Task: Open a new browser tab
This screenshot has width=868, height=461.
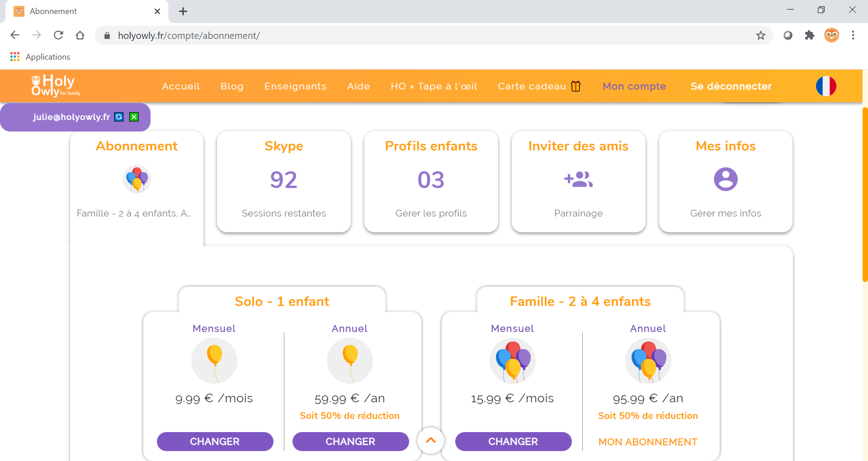Action: [x=183, y=11]
